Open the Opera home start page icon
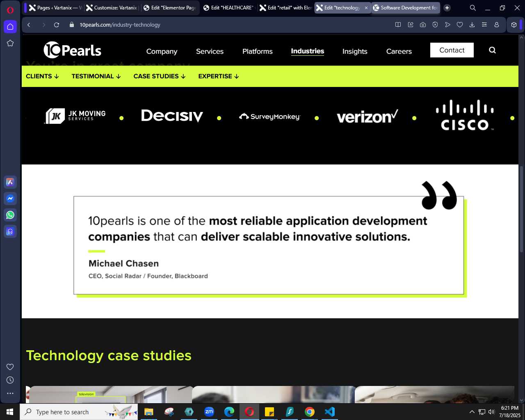Viewport: 525px width, 420px height. point(10,27)
